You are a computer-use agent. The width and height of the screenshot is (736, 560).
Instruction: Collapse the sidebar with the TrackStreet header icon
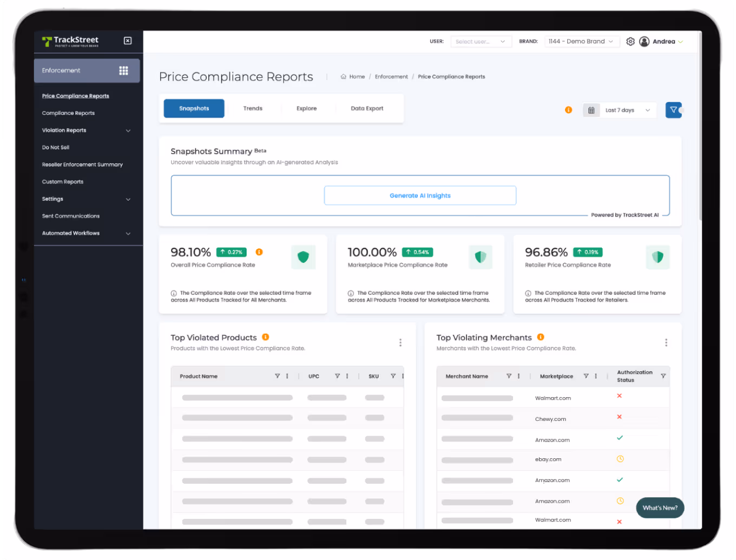click(128, 41)
